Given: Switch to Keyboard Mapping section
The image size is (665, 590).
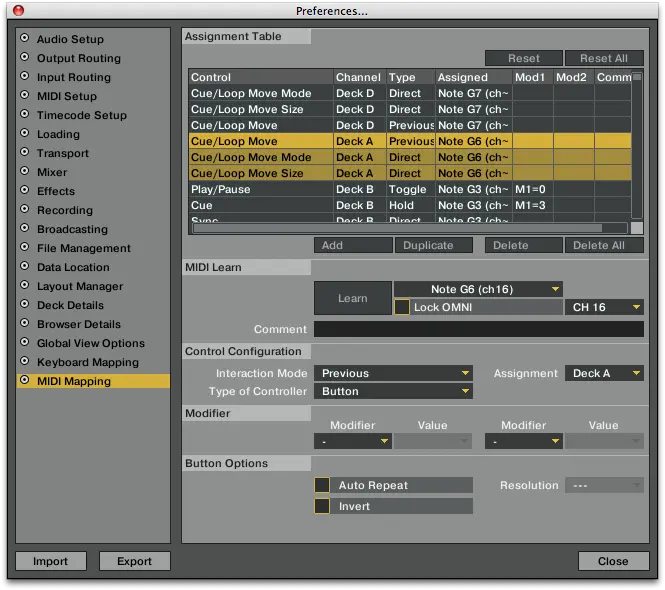Looking at the screenshot, I should pos(87,362).
